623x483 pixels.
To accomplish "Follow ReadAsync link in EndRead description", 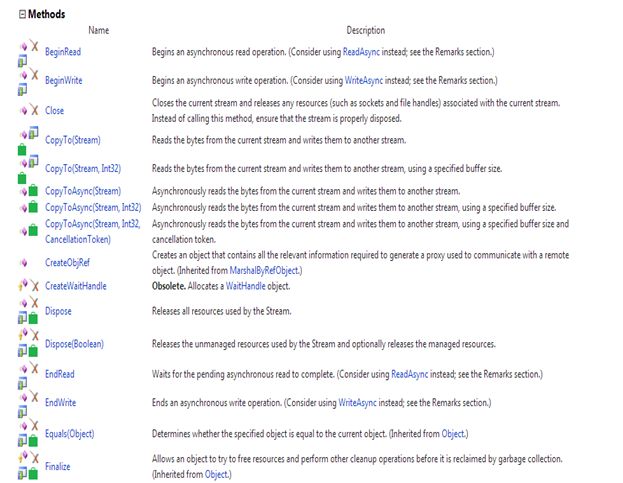I will pos(410,374).
